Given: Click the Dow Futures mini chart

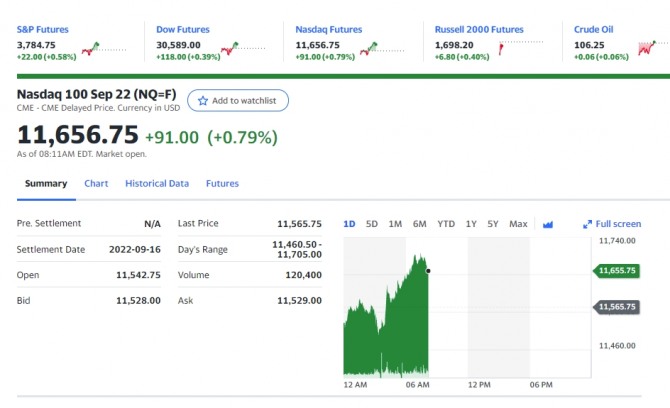Looking at the screenshot, I should [246, 47].
